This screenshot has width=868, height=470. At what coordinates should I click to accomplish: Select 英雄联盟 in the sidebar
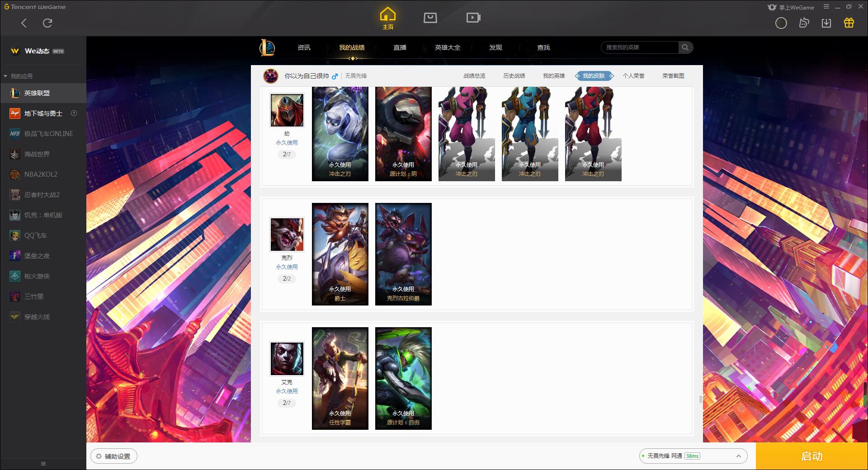[x=43, y=93]
